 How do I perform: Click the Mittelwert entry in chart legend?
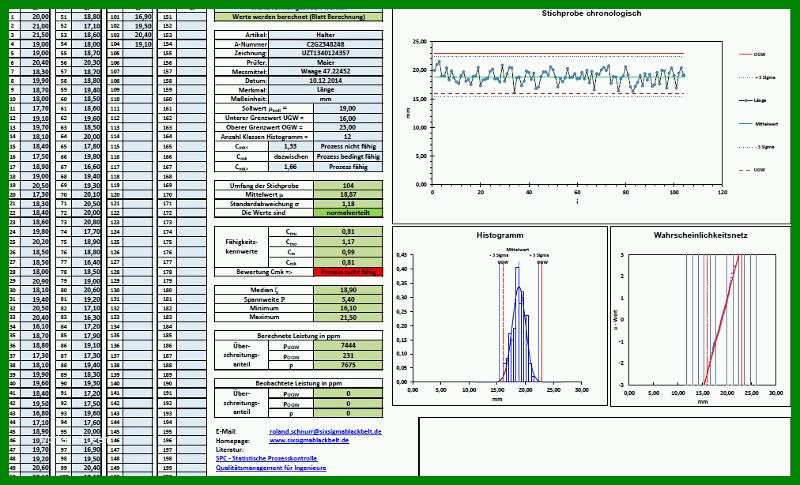(758, 124)
